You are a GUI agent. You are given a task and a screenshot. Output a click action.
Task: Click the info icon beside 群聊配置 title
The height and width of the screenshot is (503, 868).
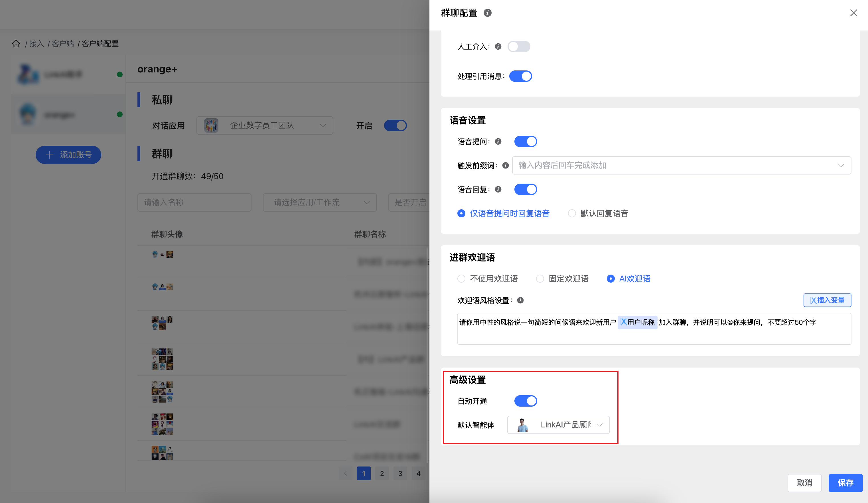[x=487, y=13]
